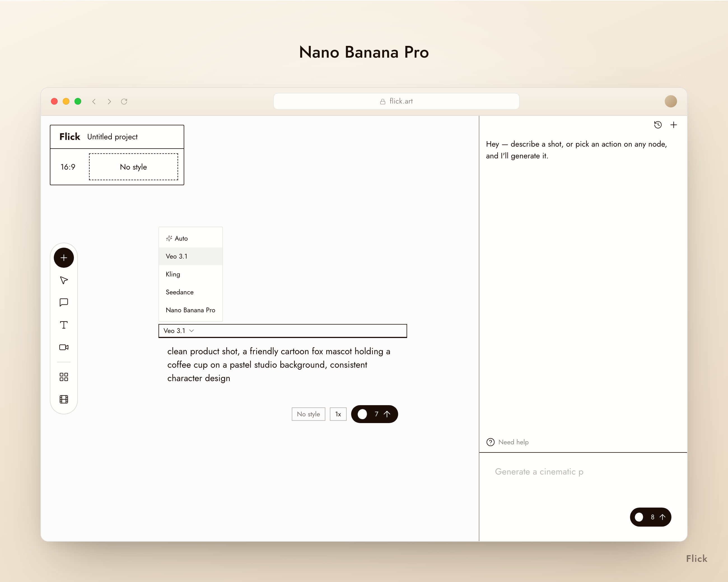Reload the flick.art page
This screenshot has width=728, height=582.
point(124,101)
